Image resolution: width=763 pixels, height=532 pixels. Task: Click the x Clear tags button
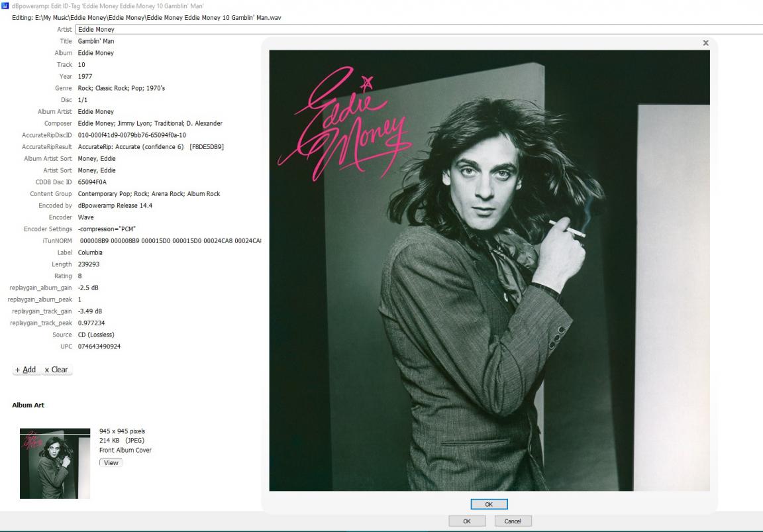[56, 370]
